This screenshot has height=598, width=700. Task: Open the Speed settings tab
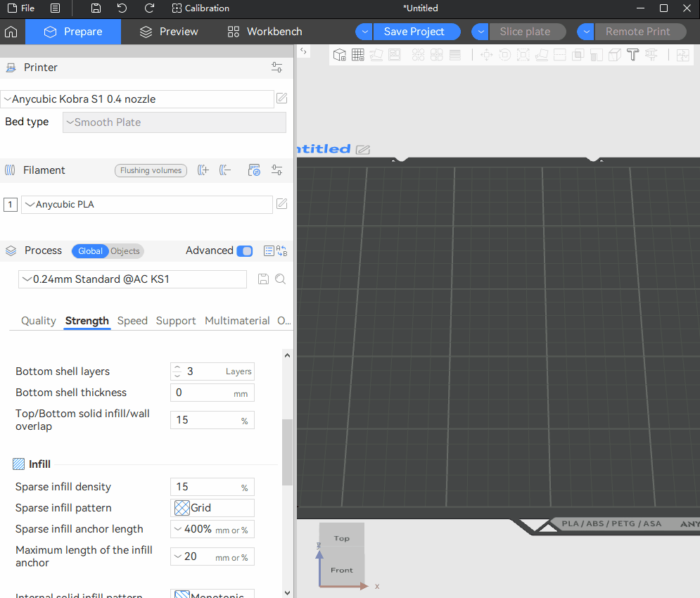click(132, 321)
